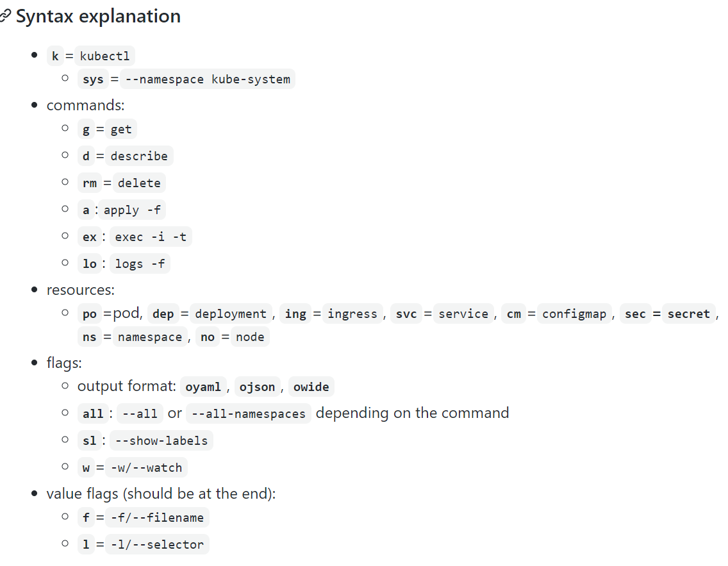
Task: Click the oyaml output format code
Action: point(203,387)
